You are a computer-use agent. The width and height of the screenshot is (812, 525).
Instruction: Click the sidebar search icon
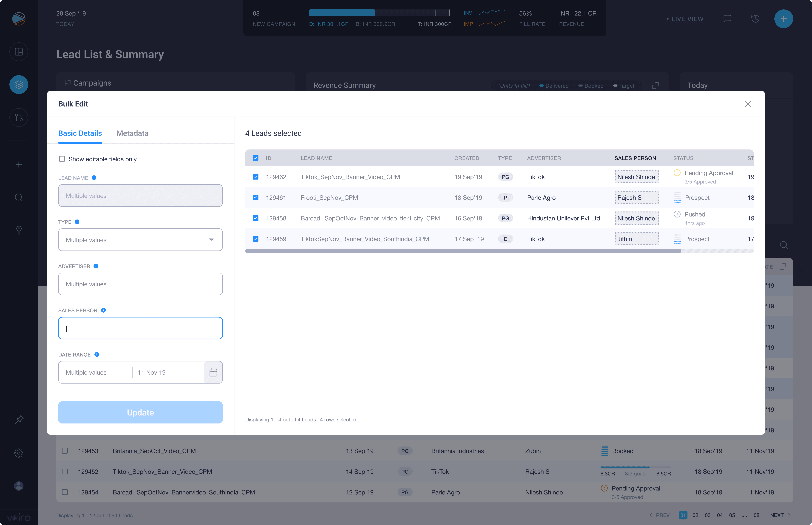19,197
